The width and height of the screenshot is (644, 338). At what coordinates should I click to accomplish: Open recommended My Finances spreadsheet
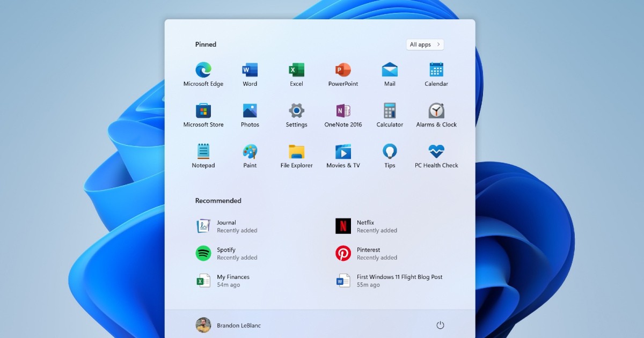point(223,281)
